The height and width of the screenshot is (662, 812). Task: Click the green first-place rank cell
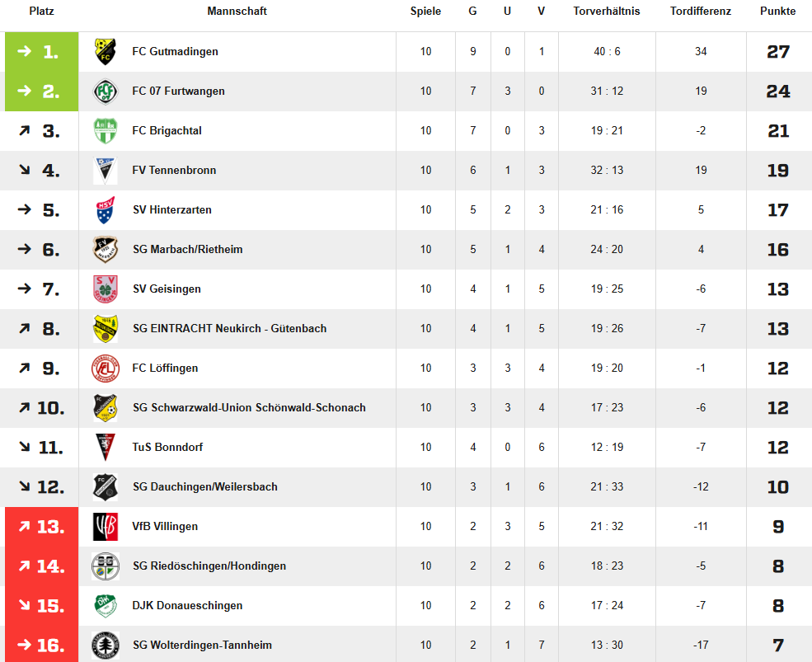pyautogui.click(x=41, y=52)
